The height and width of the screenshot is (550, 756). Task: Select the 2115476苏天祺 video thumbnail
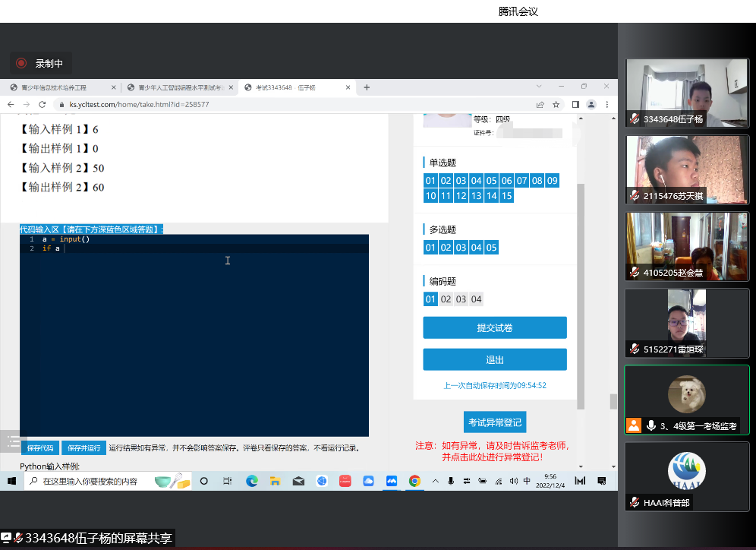tap(687, 170)
